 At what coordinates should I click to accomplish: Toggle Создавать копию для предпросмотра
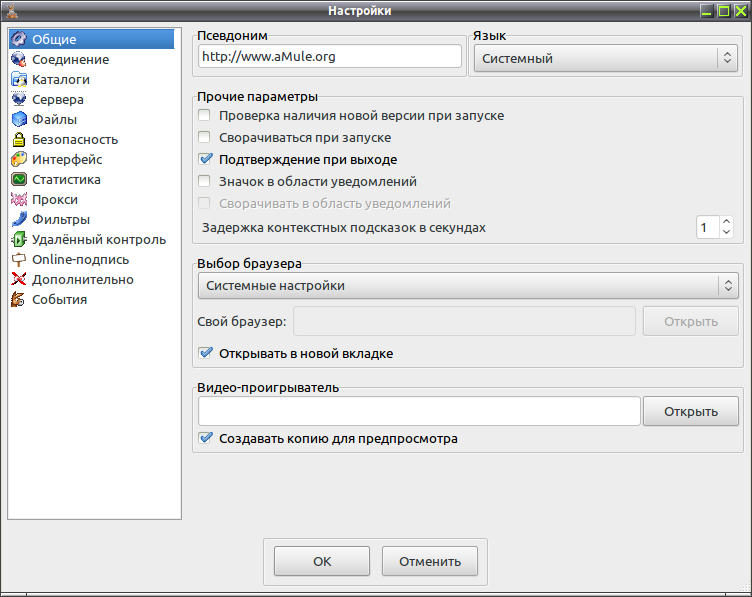coord(205,438)
